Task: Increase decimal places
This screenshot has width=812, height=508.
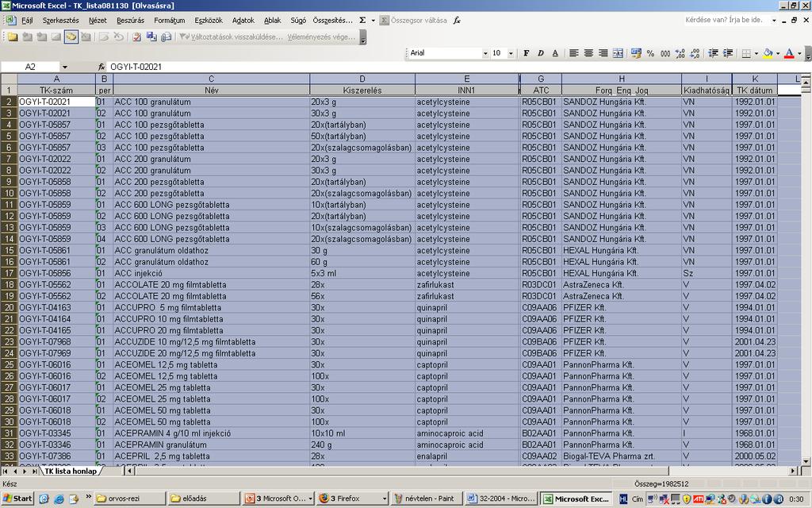Action: point(680,53)
